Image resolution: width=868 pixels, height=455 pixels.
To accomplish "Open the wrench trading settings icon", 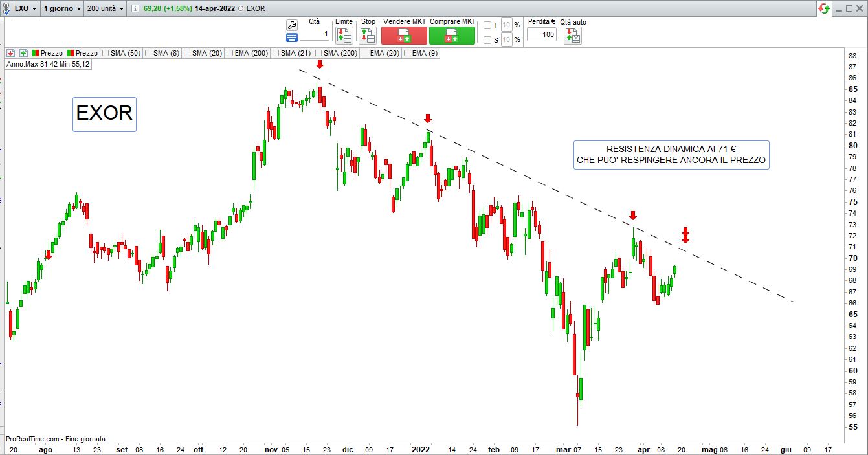I will click(x=292, y=25).
